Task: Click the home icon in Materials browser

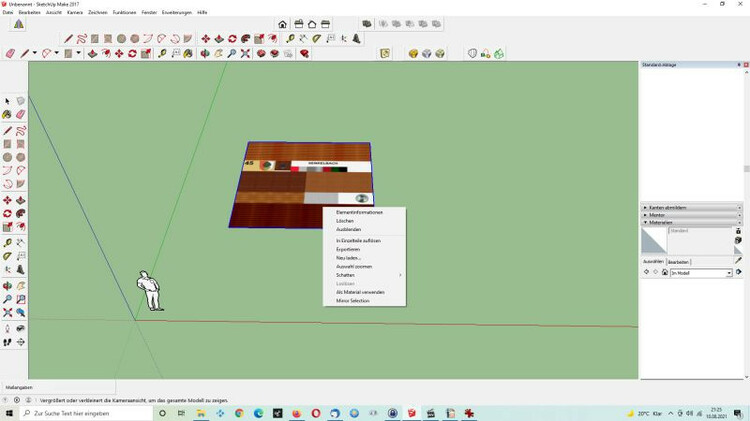Action: [x=665, y=272]
